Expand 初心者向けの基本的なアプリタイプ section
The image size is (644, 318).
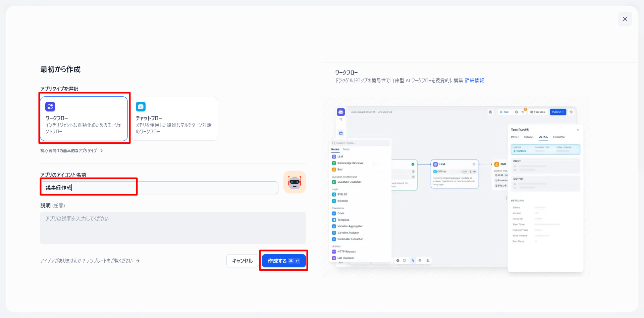71,151
